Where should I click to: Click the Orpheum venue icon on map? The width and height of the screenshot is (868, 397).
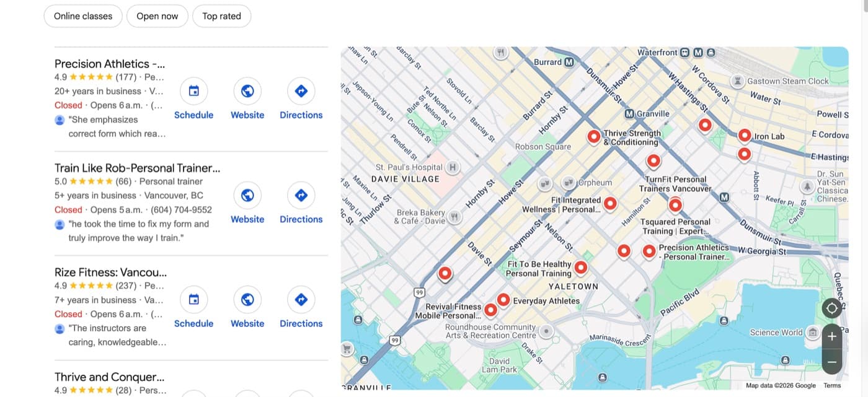(x=569, y=183)
